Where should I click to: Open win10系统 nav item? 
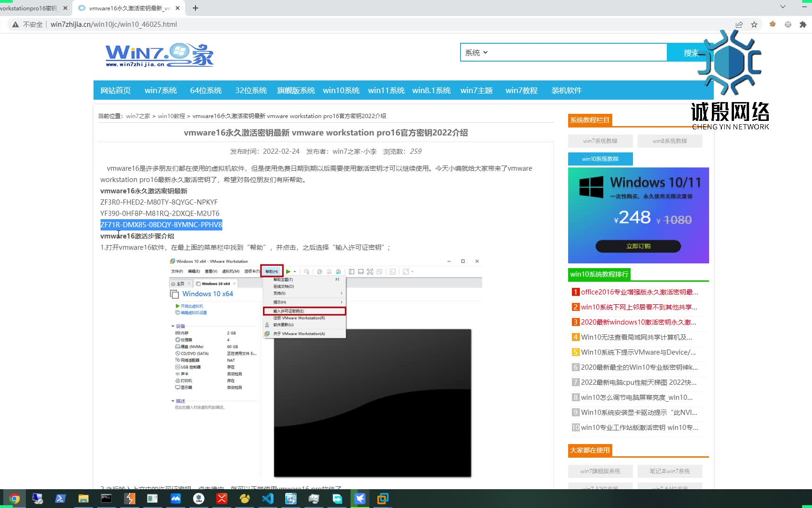pos(341,90)
